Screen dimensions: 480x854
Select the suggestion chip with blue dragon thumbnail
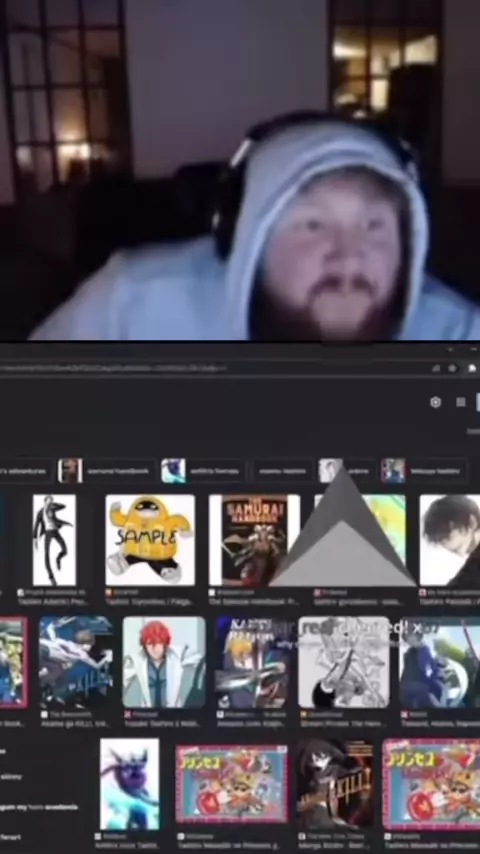[202, 471]
